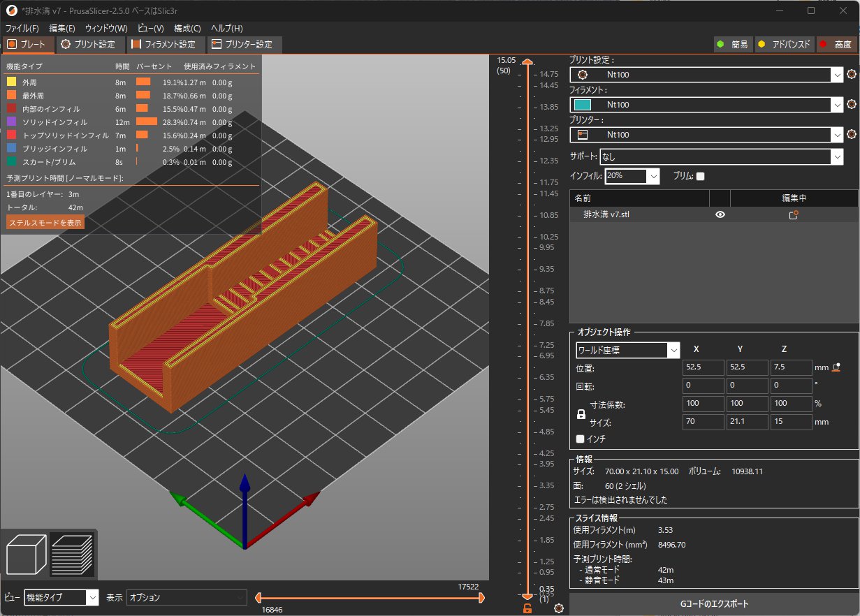Click vertical layer slider settings gear icon
This screenshot has width=860, height=616.
tap(559, 609)
